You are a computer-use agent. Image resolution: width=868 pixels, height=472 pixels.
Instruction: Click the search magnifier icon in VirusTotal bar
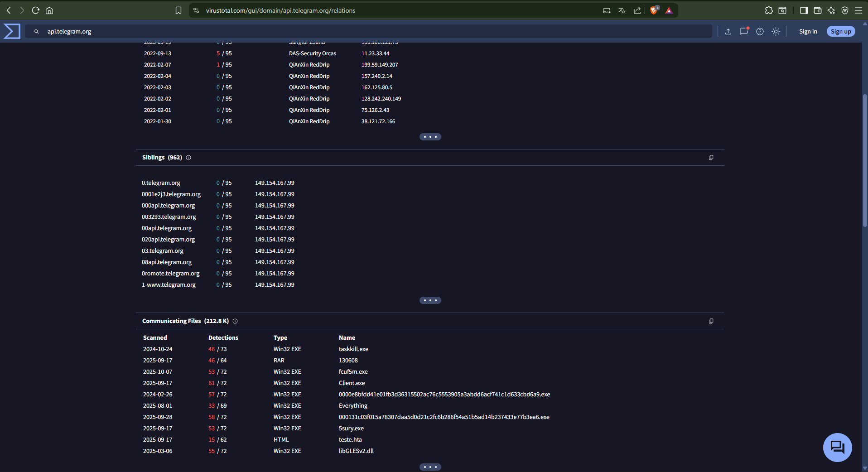(x=37, y=32)
